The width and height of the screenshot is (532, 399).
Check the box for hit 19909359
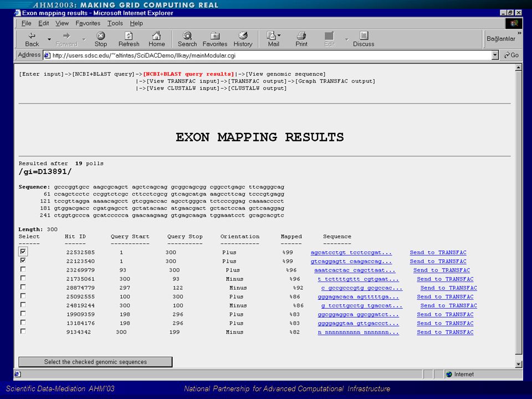(23, 313)
